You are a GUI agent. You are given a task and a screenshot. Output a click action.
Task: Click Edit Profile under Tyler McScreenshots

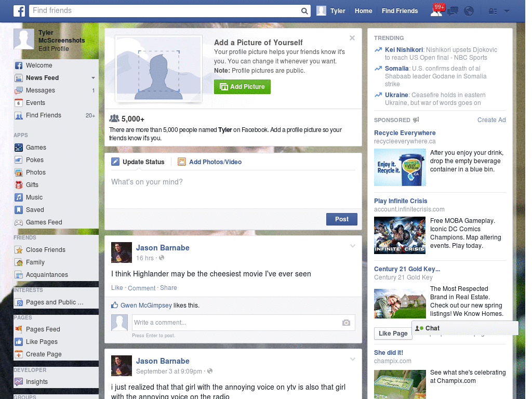point(54,48)
